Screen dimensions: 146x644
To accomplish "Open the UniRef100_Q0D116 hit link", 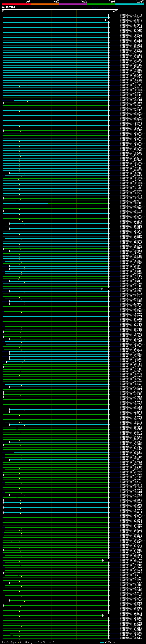I will coord(131,266).
